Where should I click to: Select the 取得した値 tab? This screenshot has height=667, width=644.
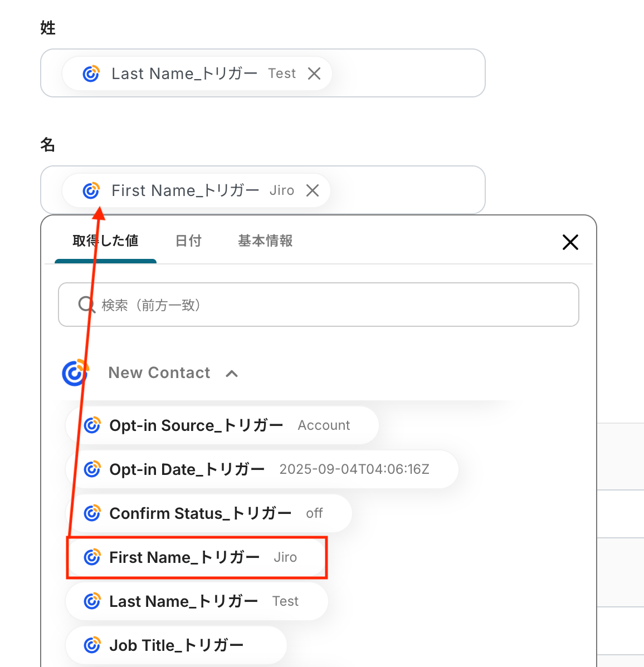(x=105, y=241)
